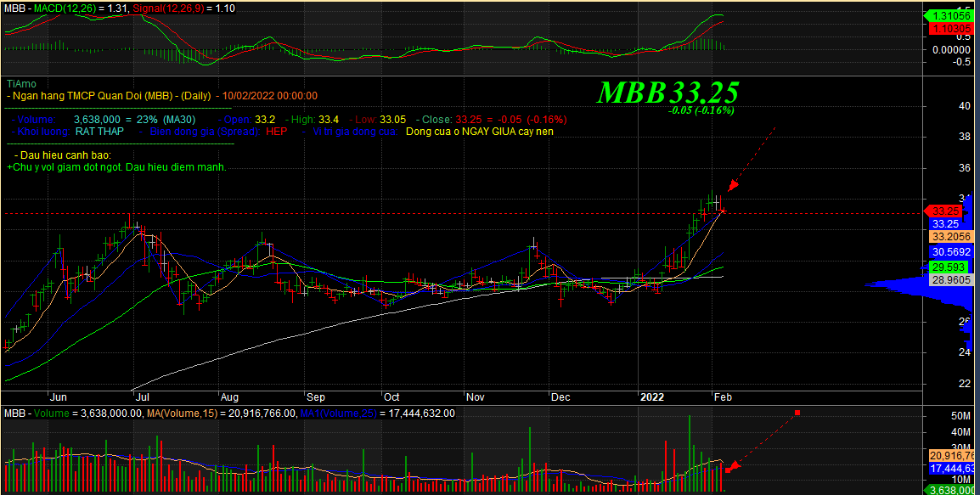The image size is (980, 495).
Task: Click the Feb label on the time axis
Action: click(724, 397)
